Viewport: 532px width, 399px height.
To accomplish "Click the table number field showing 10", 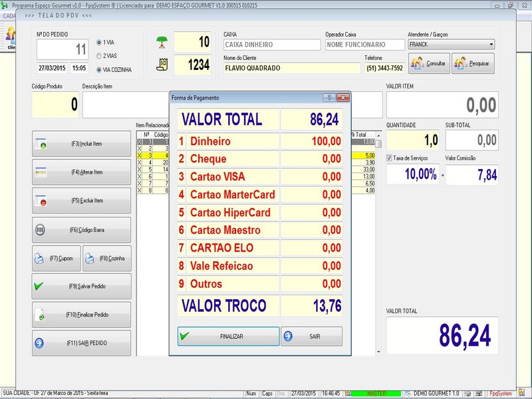I will [x=192, y=42].
